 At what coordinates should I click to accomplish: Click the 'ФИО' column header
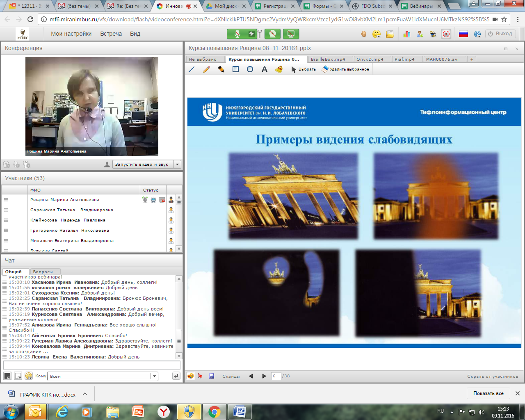(x=84, y=190)
